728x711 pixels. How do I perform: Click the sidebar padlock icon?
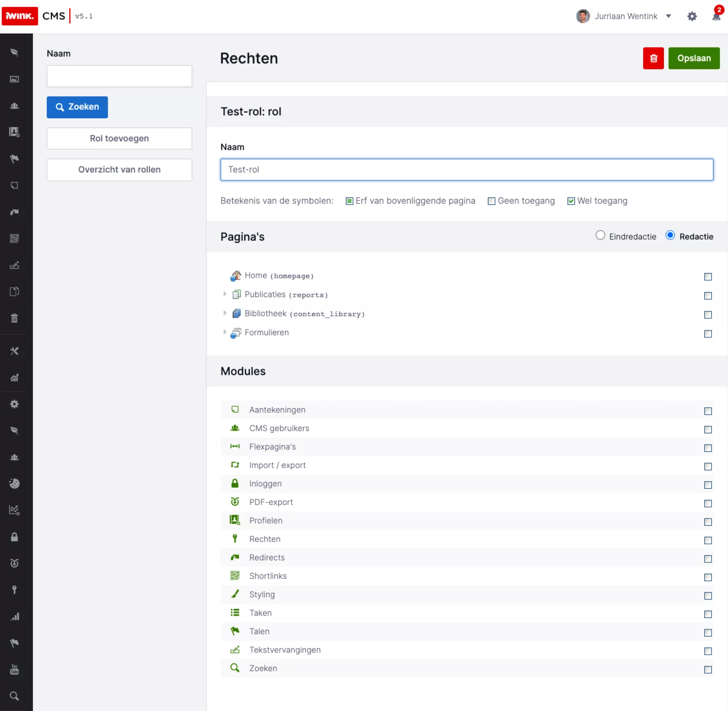[14, 537]
